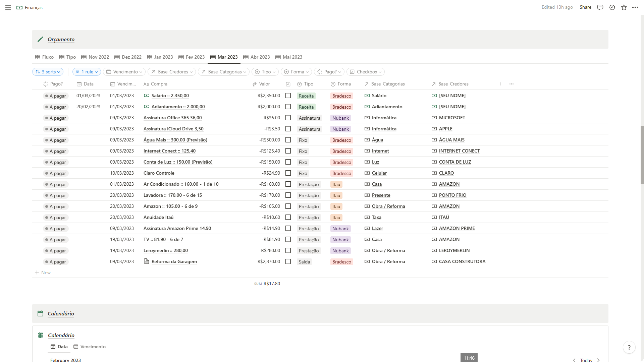The height and width of the screenshot is (362, 644).
Task: Check the Adiantamento row checkbox
Action: (288, 107)
